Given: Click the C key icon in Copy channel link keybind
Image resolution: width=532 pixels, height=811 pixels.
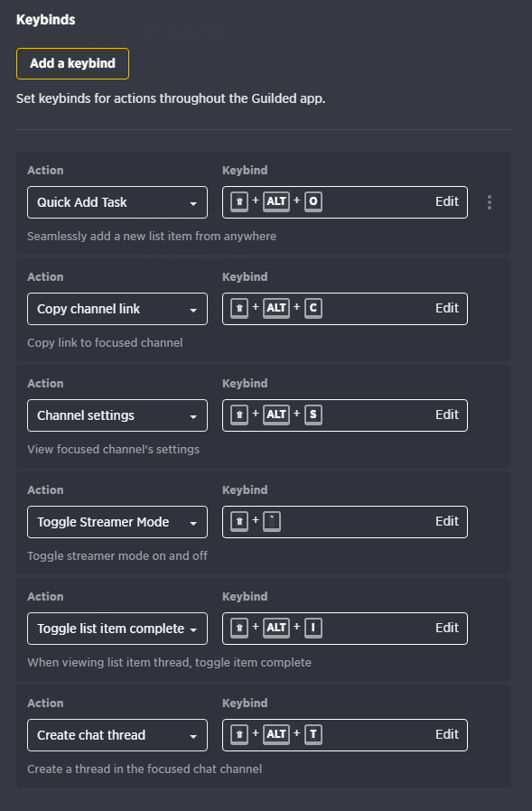Looking at the screenshot, I should click(x=313, y=308).
